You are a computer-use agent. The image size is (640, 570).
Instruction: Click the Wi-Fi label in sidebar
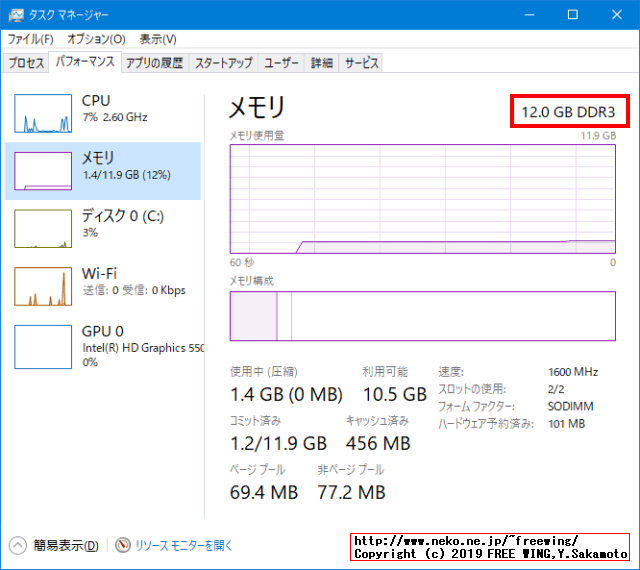(x=99, y=273)
